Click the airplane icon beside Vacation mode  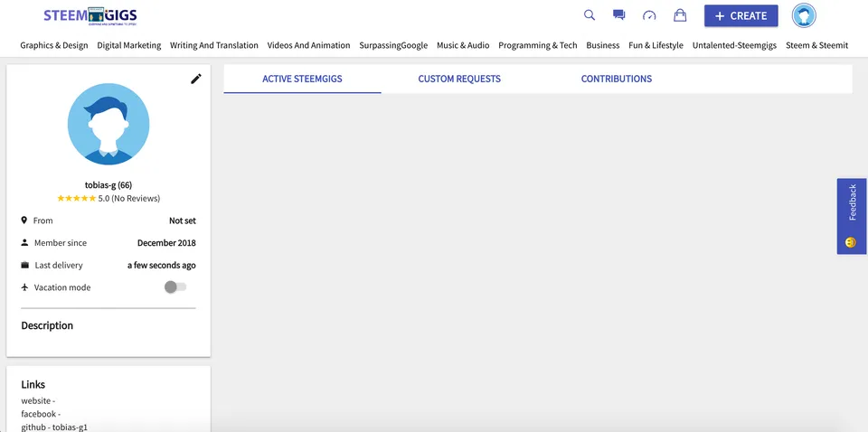24,287
